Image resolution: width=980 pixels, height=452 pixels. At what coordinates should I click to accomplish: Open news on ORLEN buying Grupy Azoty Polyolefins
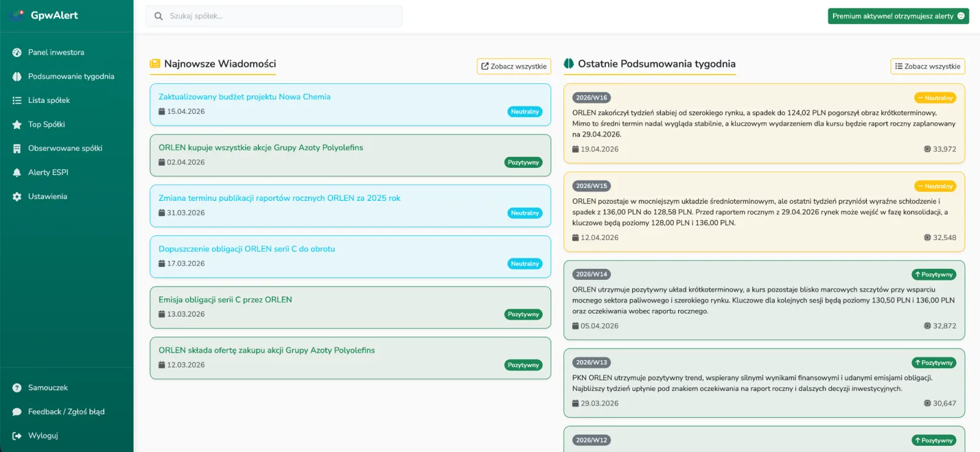260,148
